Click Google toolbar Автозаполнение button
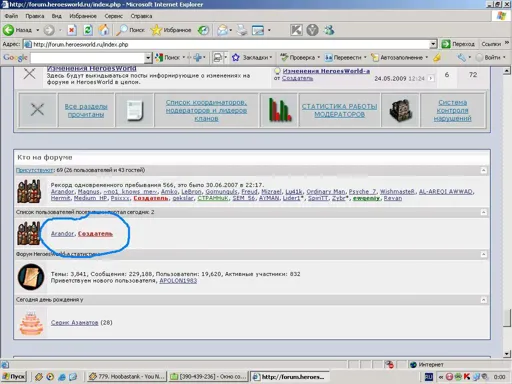512x384 pixels. tap(397, 57)
